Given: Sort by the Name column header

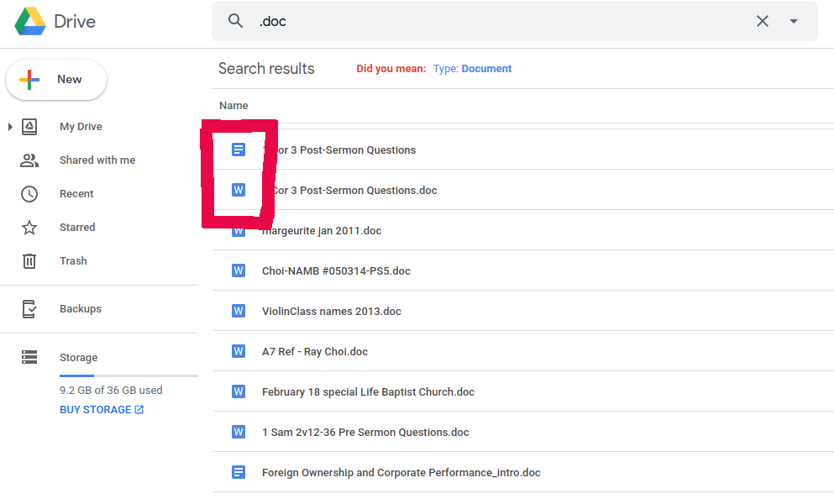Looking at the screenshot, I should pos(233,106).
